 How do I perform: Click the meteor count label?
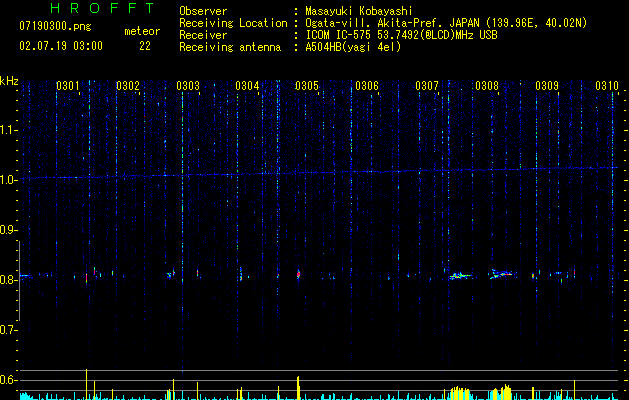142,31
